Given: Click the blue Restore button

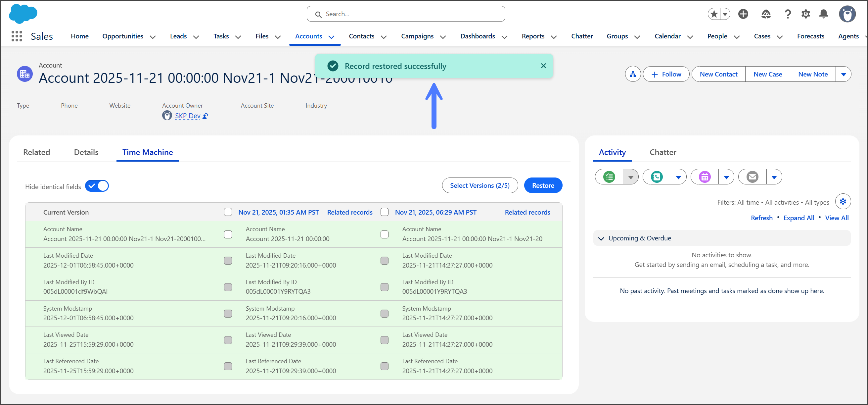Looking at the screenshot, I should [x=543, y=185].
